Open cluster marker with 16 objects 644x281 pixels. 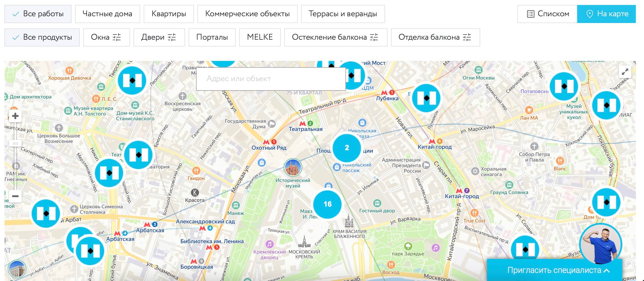(327, 204)
